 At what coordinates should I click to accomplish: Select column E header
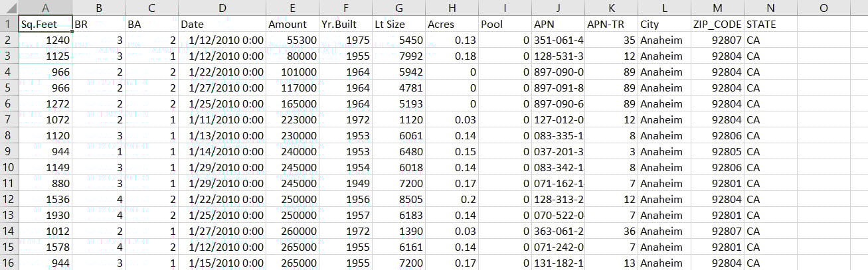(x=292, y=8)
